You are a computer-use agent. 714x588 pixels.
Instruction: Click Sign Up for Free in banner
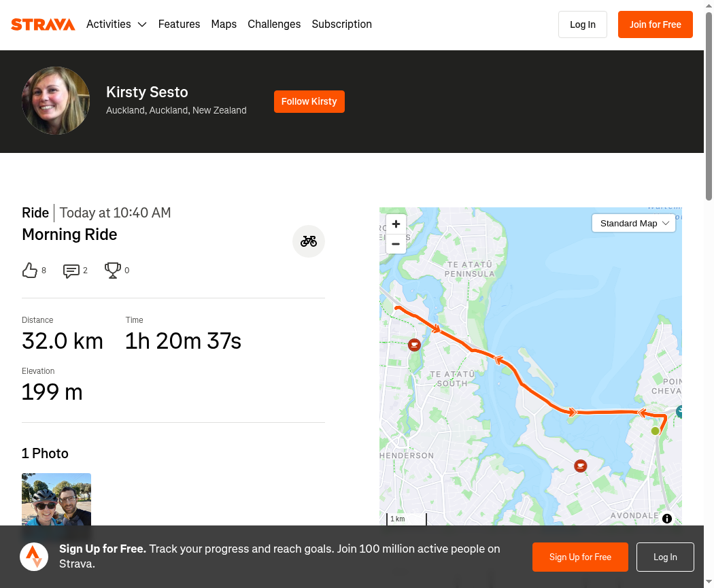coord(580,557)
